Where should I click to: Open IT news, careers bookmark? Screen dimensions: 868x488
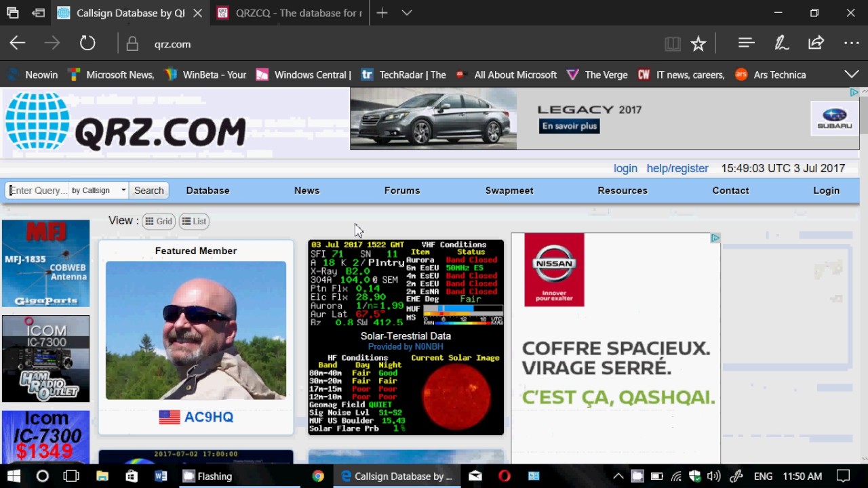click(x=682, y=75)
